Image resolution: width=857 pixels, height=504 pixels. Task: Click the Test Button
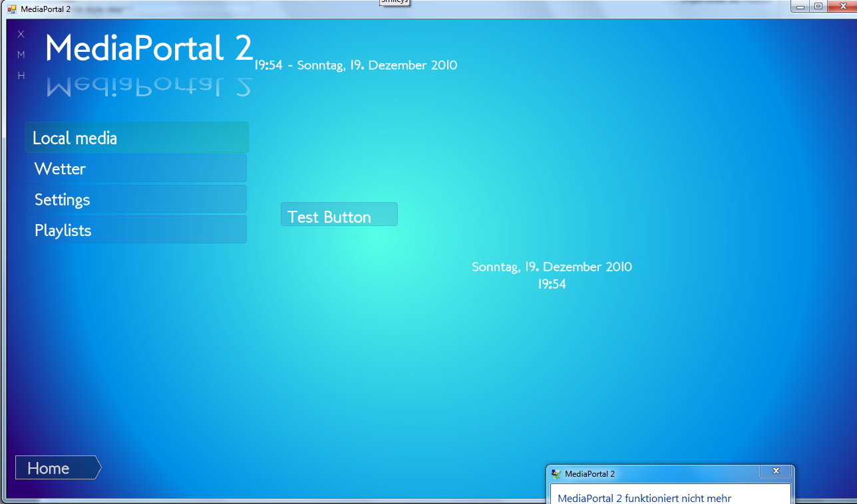tap(339, 214)
